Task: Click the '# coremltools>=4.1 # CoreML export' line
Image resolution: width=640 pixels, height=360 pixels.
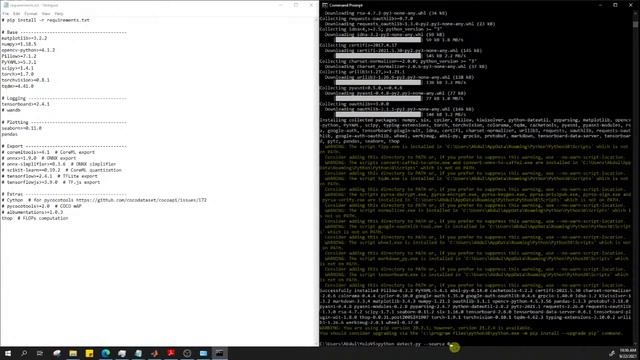Action: pyautogui.click(x=48, y=152)
